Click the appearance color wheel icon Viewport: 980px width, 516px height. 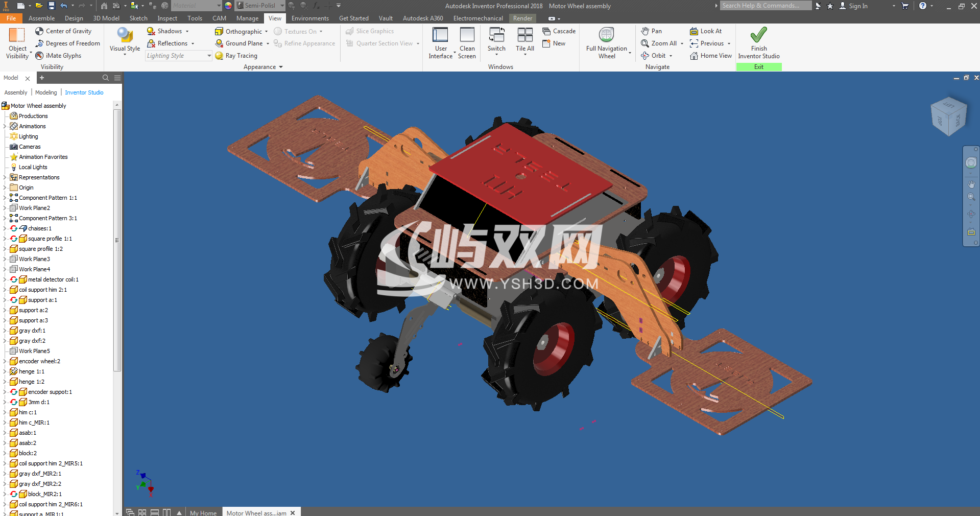[228, 6]
